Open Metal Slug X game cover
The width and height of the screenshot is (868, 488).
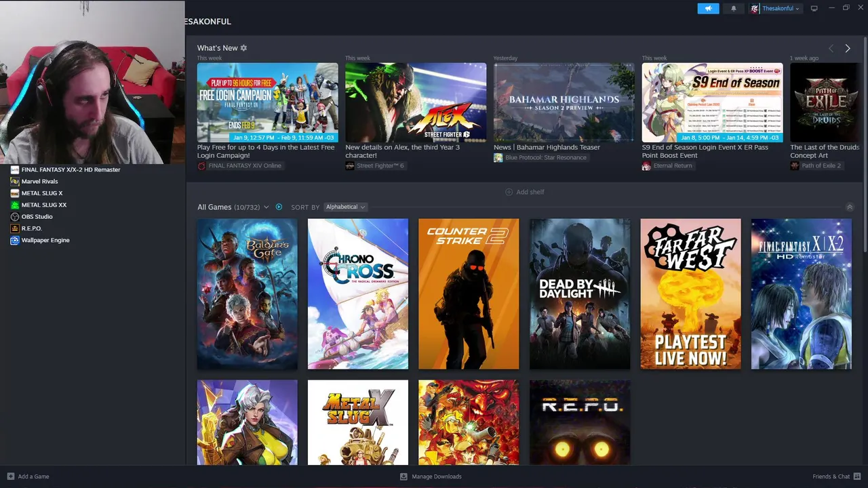pyautogui.click(x=358, y=422)
